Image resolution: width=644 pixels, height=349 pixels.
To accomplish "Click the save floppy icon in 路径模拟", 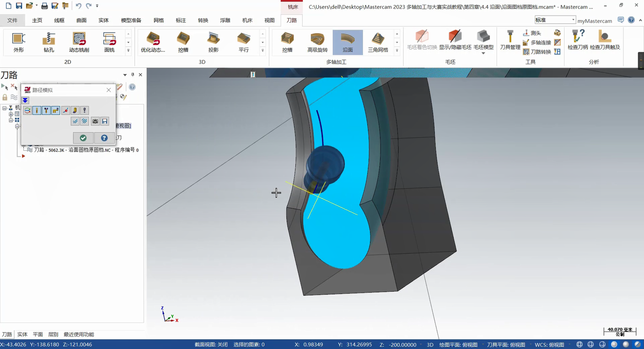I will tap(105, 122).
